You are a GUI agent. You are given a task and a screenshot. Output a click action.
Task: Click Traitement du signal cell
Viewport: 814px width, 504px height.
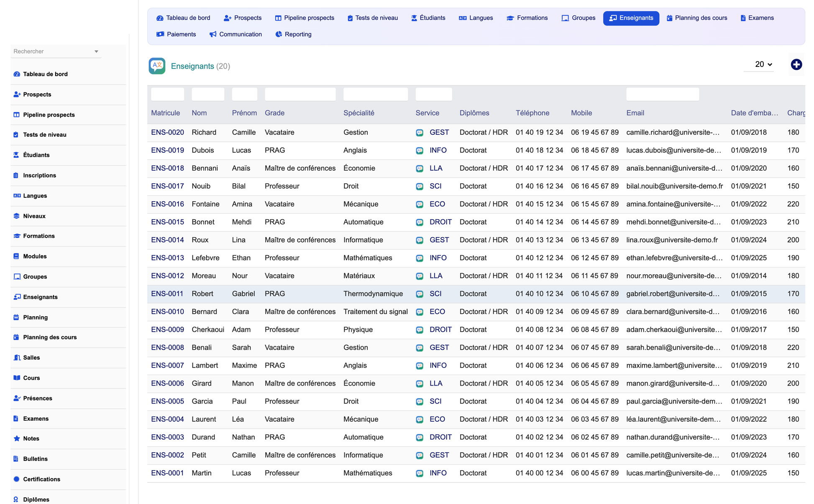(x=375, y=312)
